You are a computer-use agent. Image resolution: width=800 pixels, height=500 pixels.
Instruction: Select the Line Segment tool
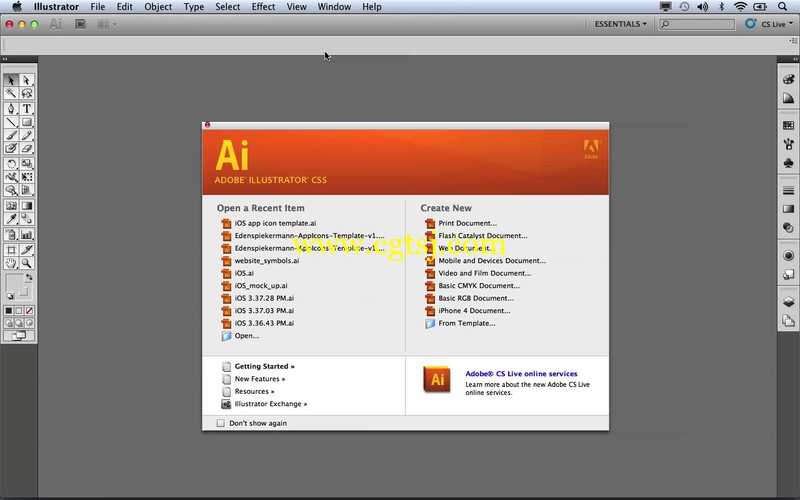point(11,122)
